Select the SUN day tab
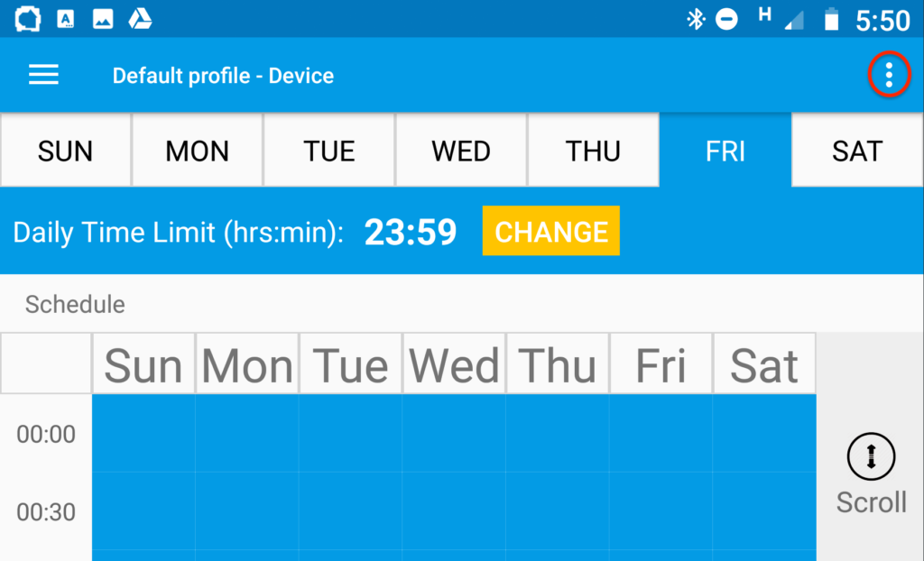The image size is (924, 561). (x=65, y=151)
